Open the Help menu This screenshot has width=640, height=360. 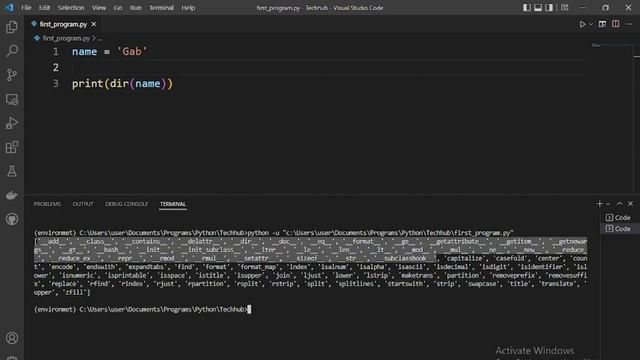click(188, 8)
